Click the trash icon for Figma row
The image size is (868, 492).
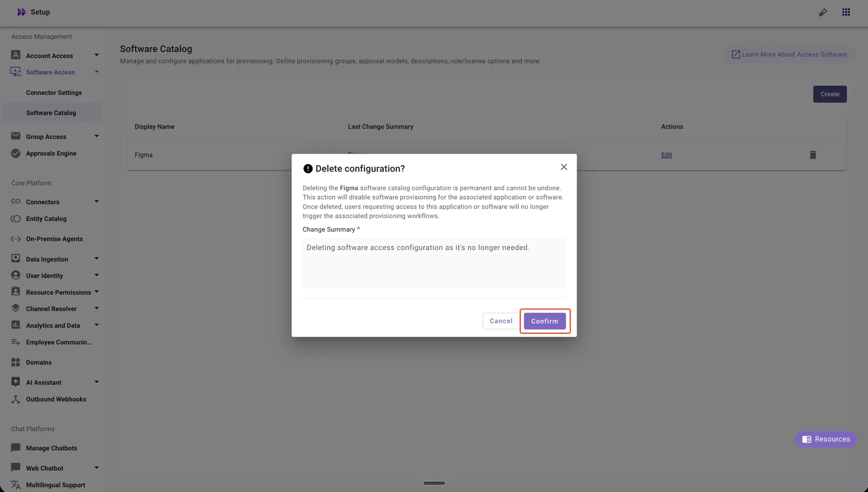point(813,155)
